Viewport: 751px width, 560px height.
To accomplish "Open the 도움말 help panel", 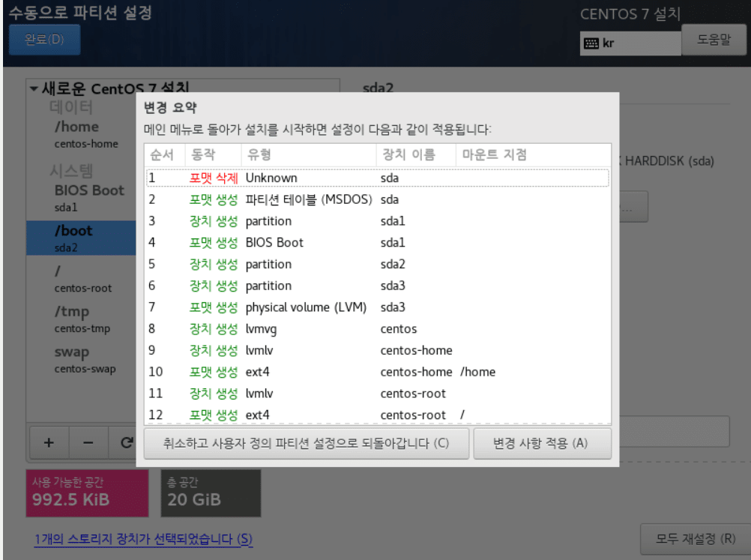I will tap(714, 40).
